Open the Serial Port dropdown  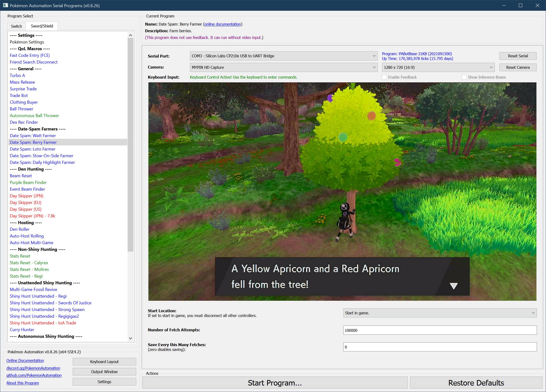coord(283,56)
